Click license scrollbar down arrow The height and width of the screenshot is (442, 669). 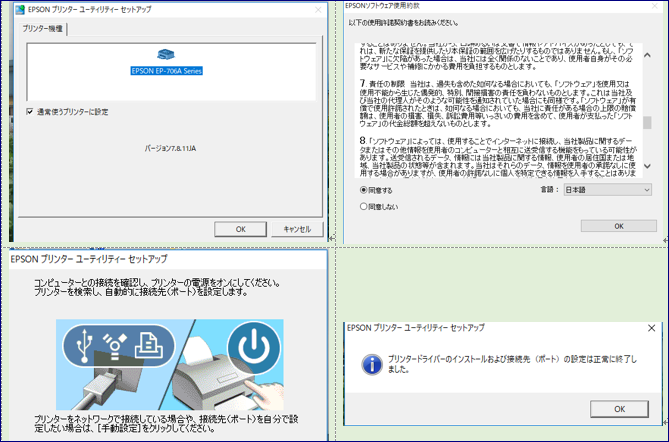tap(647, 166)
